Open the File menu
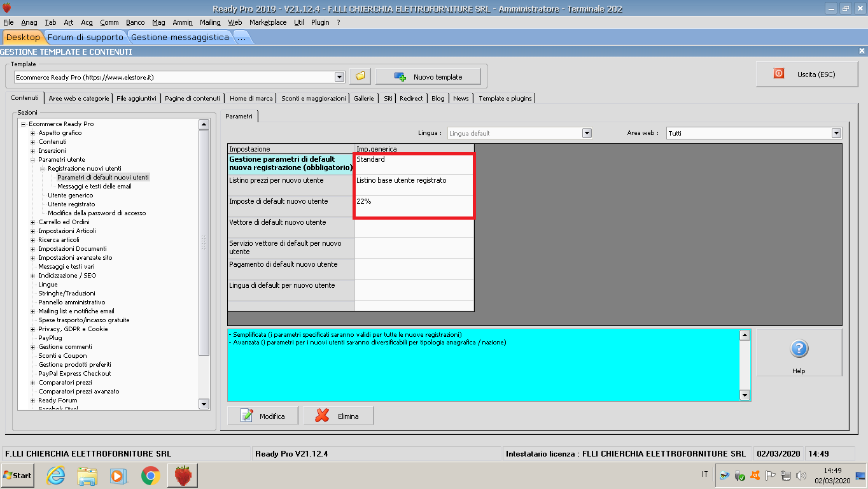Image resolution: width=868 pixels, height=489 pixels. [x=8, y=22]
